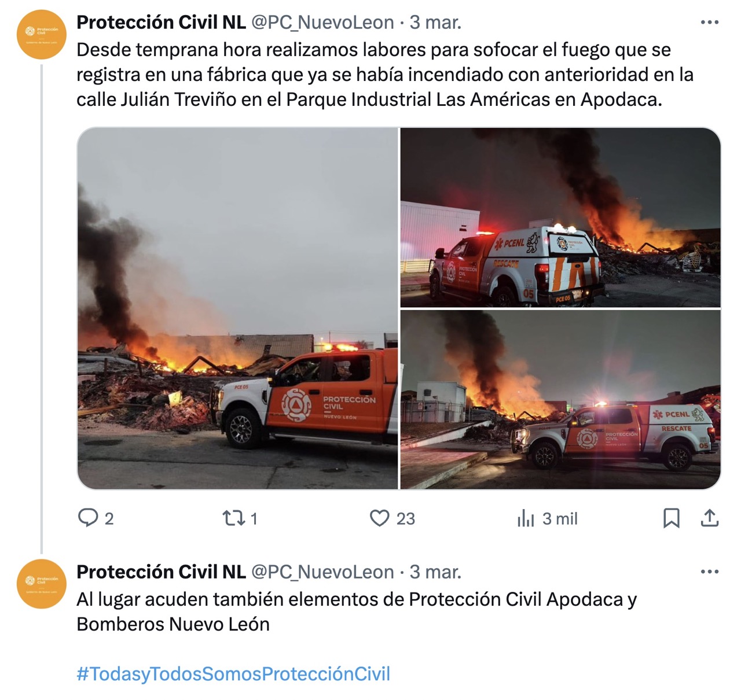Bookmark the first tweet
Image resolution: width=741 pixels, height=700 pixels.
coord(671,518)
